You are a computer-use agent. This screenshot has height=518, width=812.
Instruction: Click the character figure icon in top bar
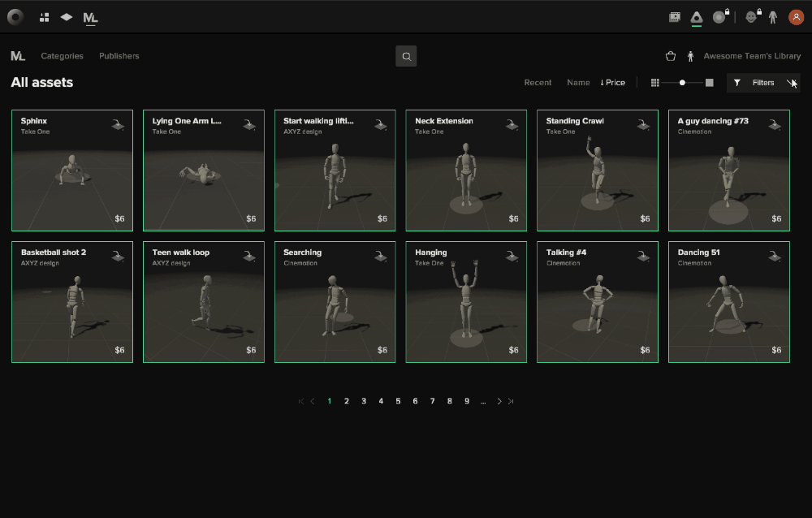coord(773,16)
